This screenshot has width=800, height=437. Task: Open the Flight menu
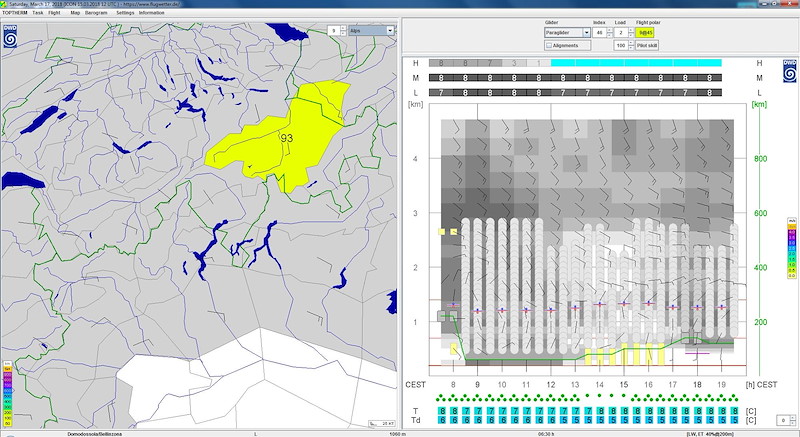(55, 13)
